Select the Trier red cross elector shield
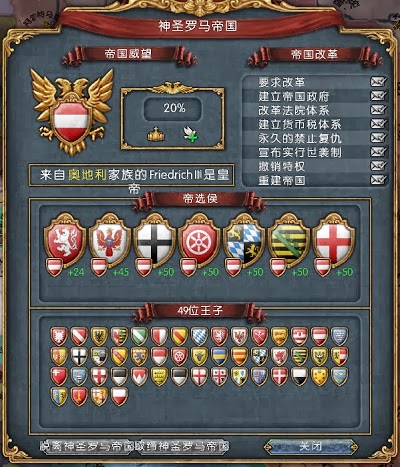The width and height of the screenshot is (400, 467). coord(334,239)
